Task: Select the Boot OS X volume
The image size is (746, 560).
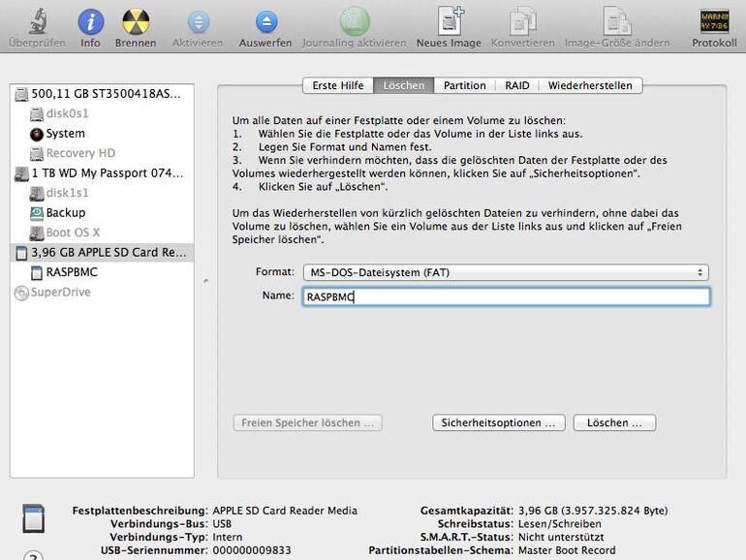Action: 102,233
